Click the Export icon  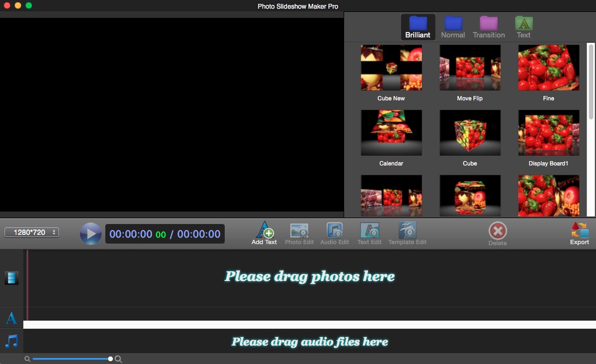tap(579, 231)
